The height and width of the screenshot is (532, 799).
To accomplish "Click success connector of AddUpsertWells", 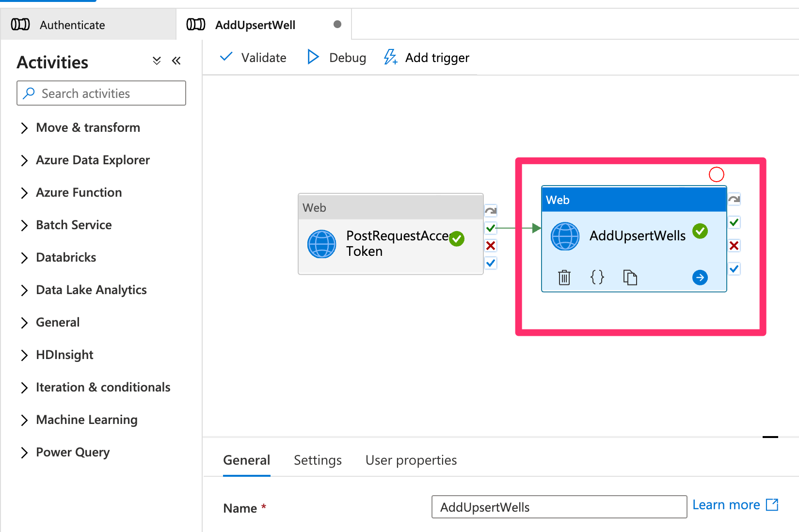I will tap(734, 222).
